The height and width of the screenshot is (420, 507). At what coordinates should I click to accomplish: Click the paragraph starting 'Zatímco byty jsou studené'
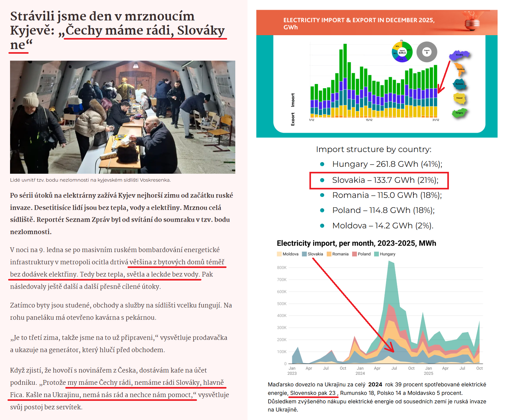point(121,311)
